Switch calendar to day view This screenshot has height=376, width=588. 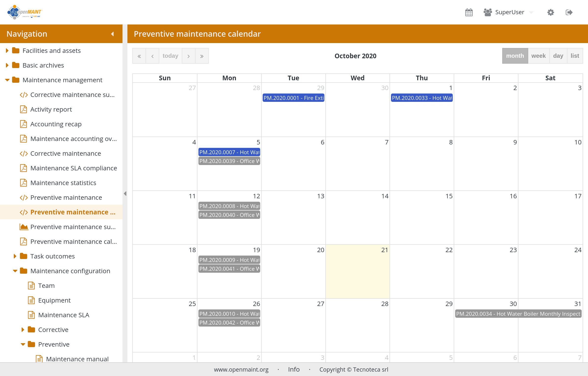[558, 56]
